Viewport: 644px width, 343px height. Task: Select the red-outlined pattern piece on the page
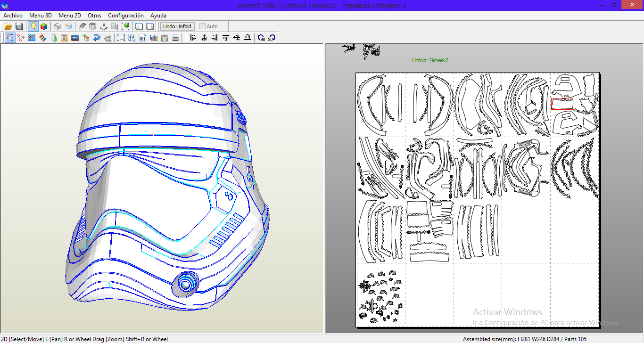pos(561,104)
